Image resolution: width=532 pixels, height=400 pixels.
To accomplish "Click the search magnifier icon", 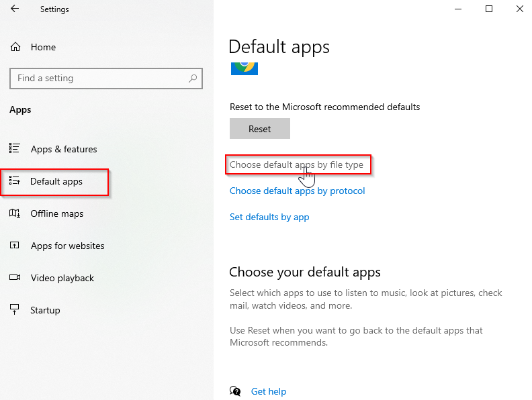I will coord(192,79).
